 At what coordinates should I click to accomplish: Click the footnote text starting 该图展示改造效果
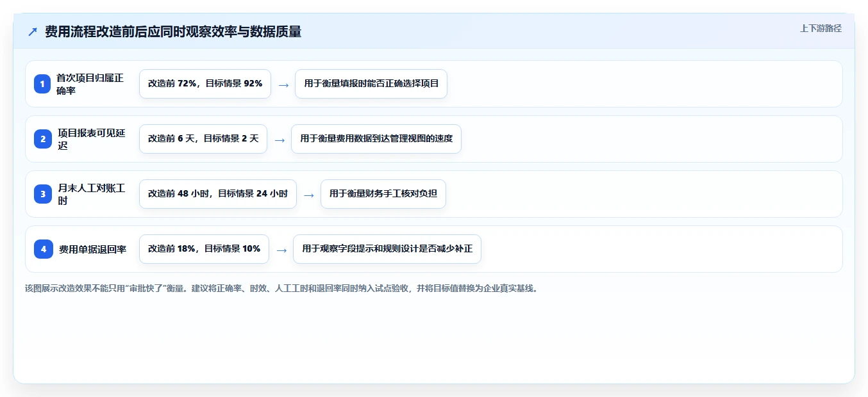[x=282, y=289]
